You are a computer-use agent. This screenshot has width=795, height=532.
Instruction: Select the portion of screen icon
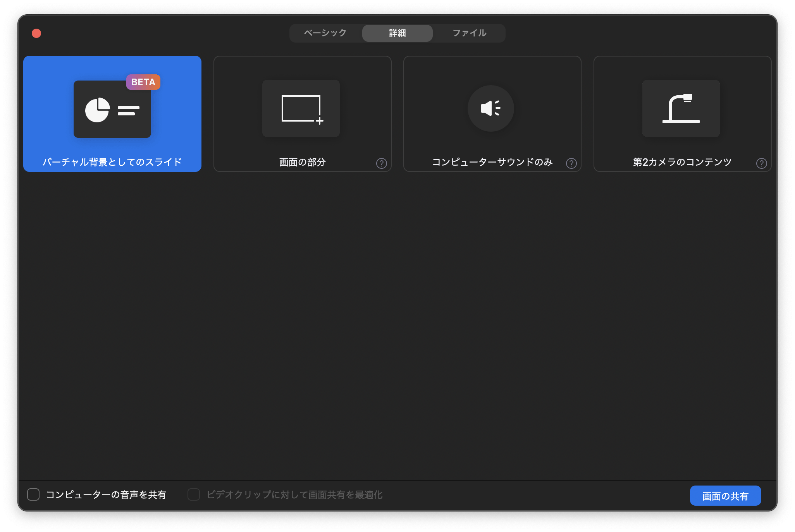tap(301, 108)
